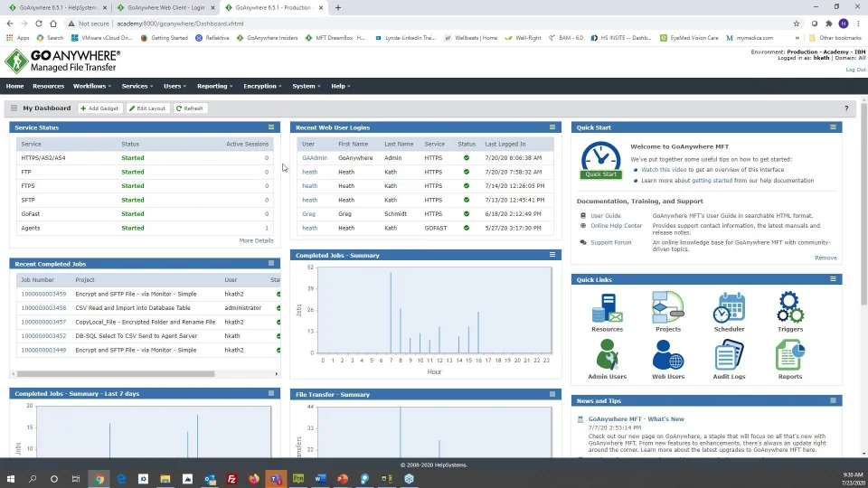
Task: Open Admin Users quick link icon
Action: 607,356
